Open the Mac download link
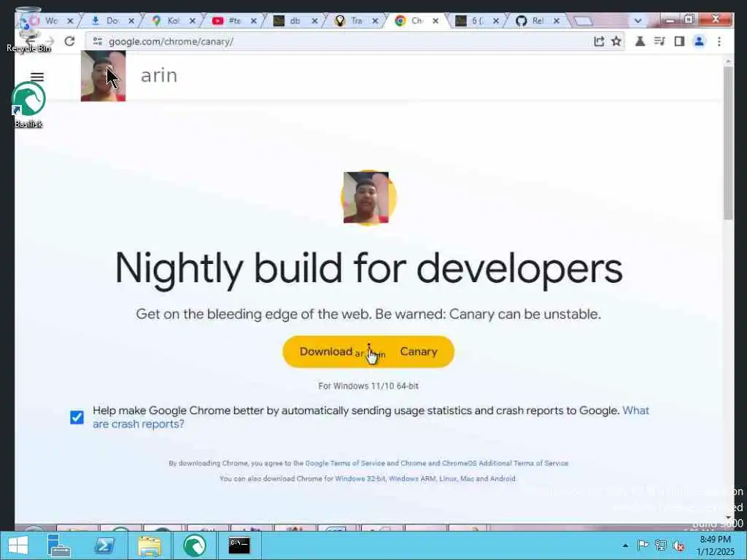Image resolution: width=747 pixels, height=560 pixels. (466, 478)
